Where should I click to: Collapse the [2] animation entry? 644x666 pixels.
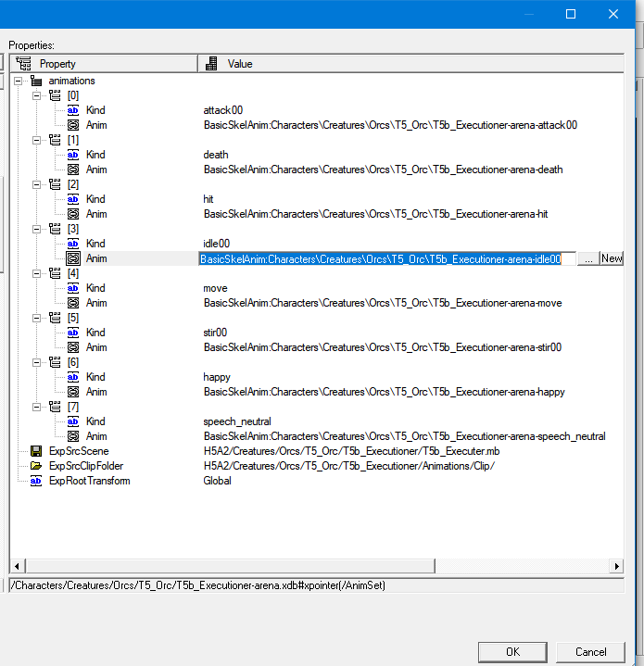[x=36, y=184]
